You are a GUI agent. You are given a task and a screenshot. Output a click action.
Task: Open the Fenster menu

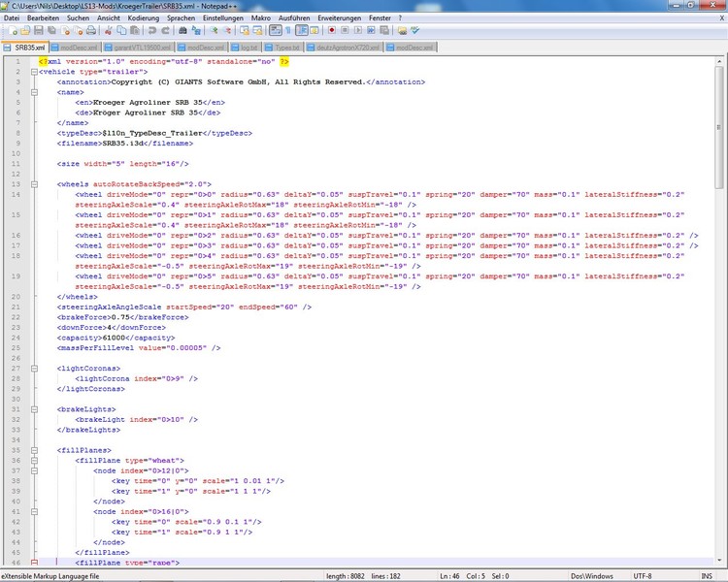coord(380,18)
